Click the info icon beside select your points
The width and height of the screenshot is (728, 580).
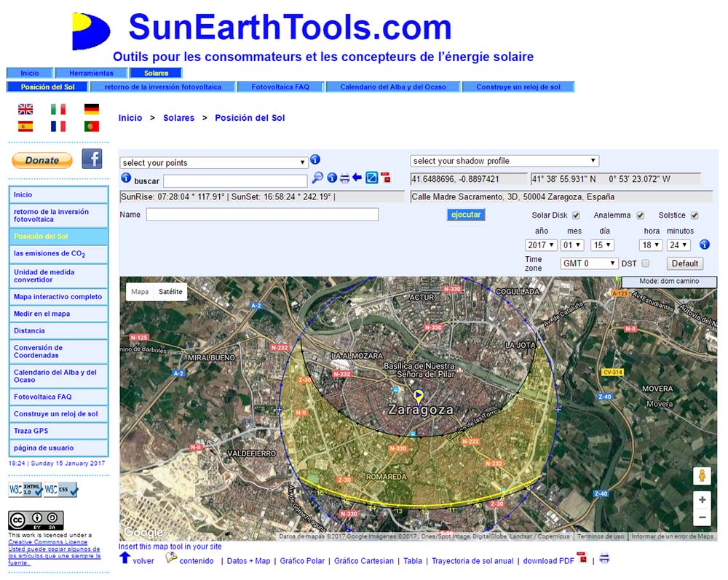click(x=315, y=159)
